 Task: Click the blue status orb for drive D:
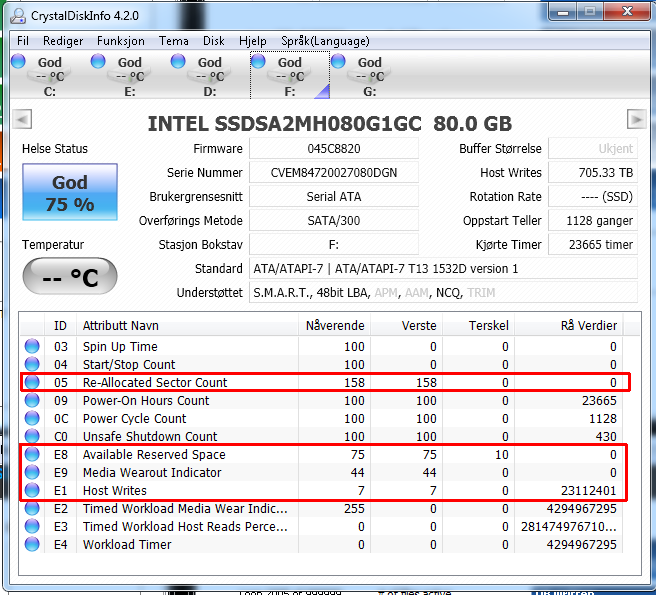click(178, 61)
